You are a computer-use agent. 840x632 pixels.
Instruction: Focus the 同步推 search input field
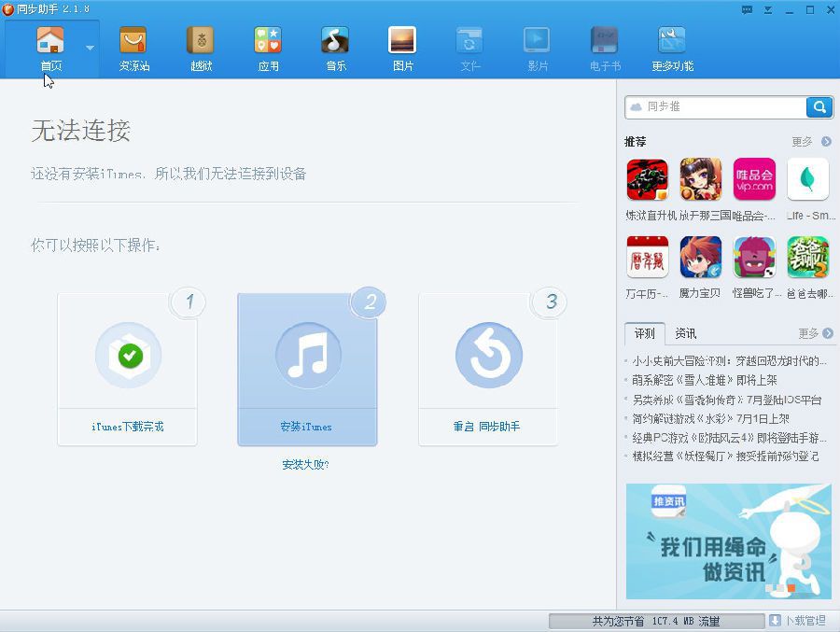(x=716, y=107)
